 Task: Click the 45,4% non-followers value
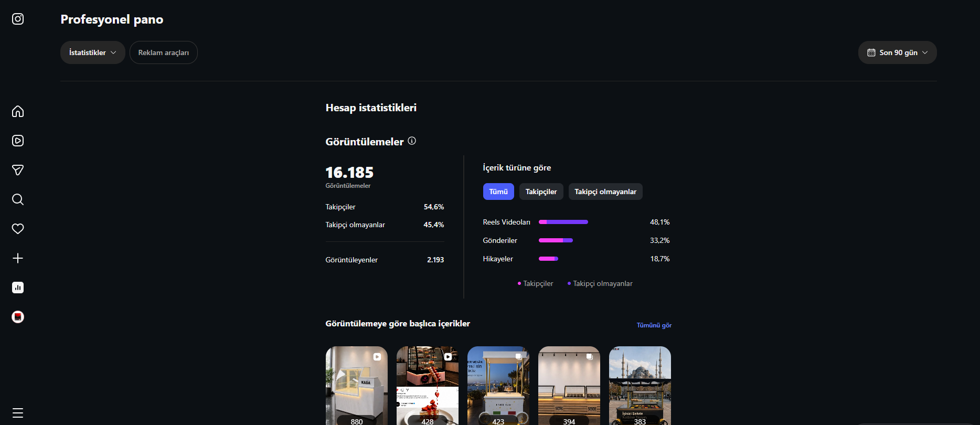pyautogui.click(x=434, y=225)
